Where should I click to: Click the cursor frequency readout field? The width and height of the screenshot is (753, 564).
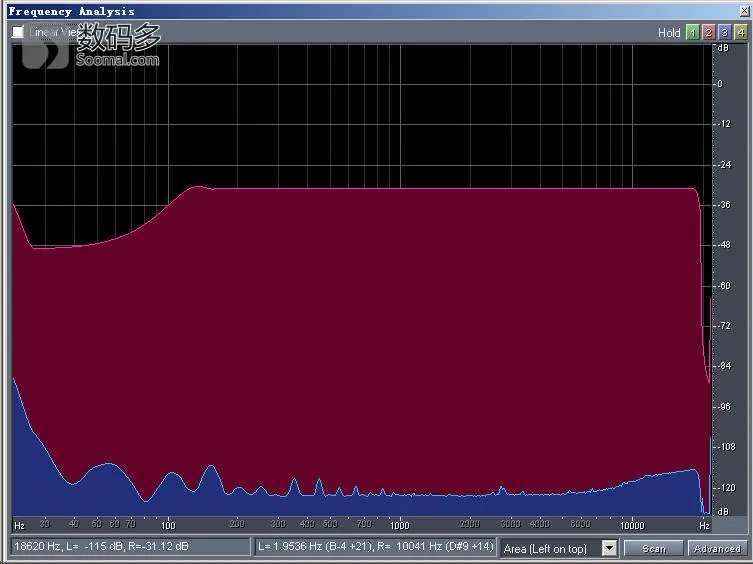[x=130, y=547]
